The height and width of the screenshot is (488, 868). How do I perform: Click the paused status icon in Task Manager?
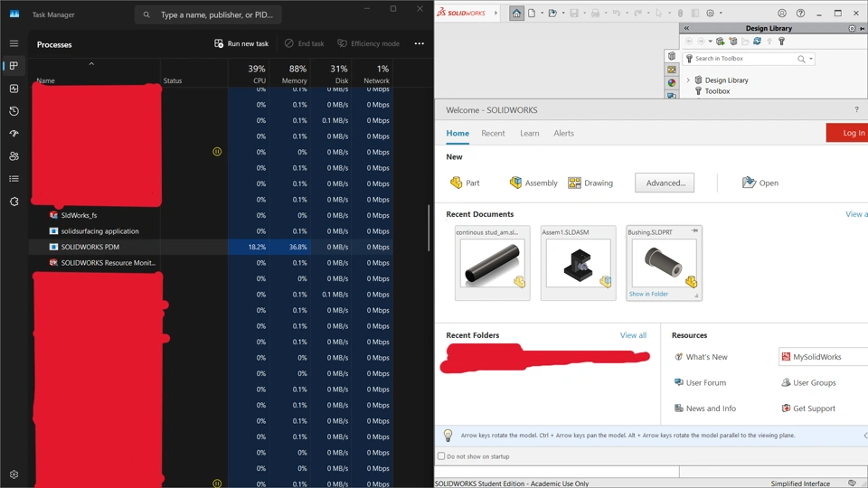coord(217,152)
